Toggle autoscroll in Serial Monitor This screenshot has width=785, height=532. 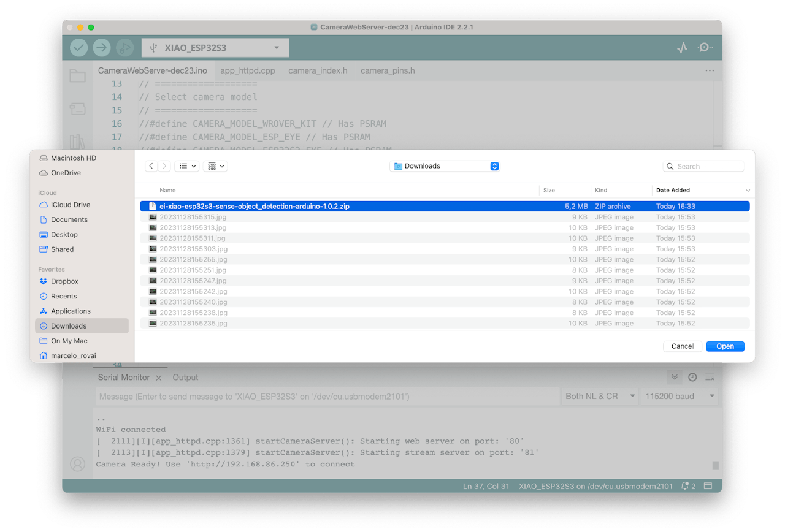[x=675, y=378]
